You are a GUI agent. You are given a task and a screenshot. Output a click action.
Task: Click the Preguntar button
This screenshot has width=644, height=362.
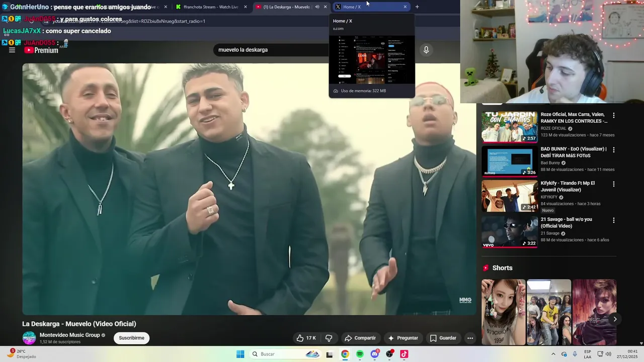403,338
